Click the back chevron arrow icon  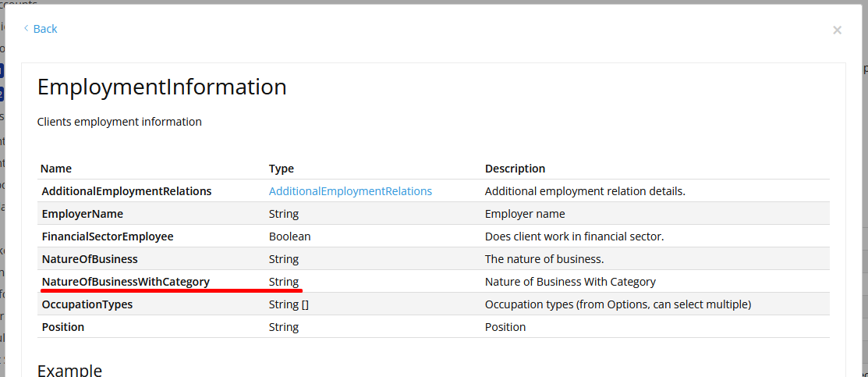26,29
